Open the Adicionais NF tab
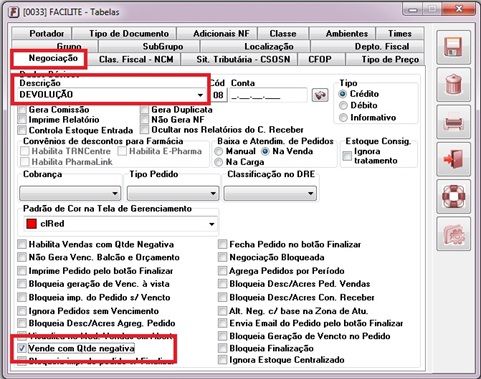This screenshot has height=379, width=481. point(217,34)
